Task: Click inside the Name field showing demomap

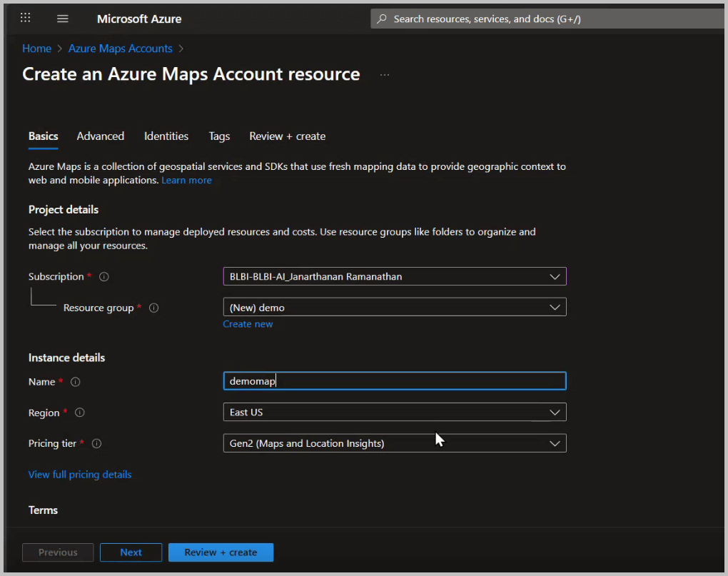Action: pyautogui.click(x=395, y=380)
